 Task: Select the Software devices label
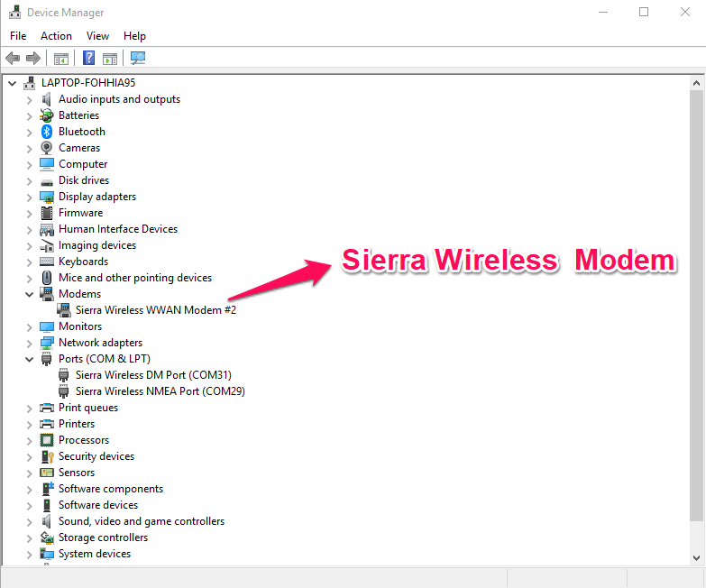pyautogui.click(x=98, y=505)
